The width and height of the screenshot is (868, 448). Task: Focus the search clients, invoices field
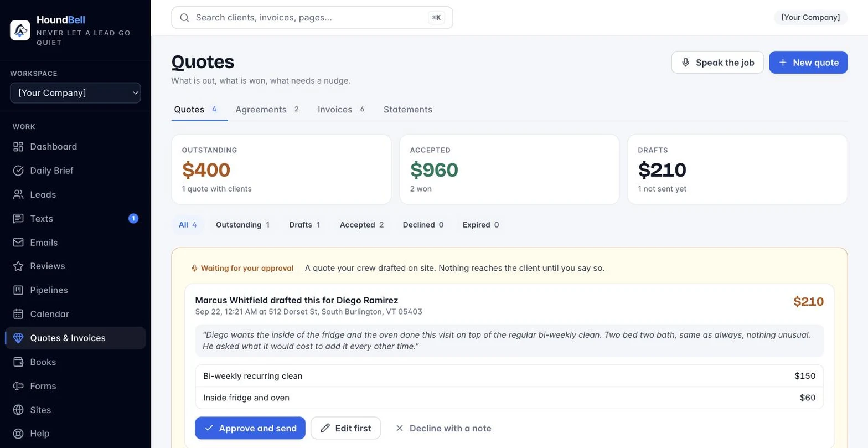pos(312,18)
